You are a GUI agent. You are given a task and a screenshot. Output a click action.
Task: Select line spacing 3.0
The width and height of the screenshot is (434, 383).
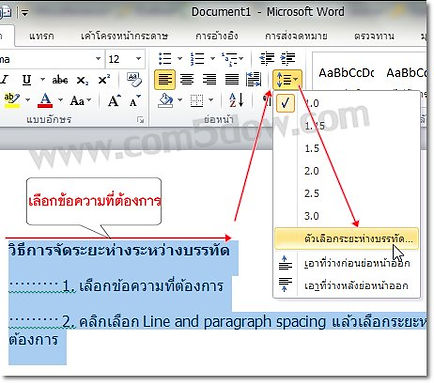347,216
